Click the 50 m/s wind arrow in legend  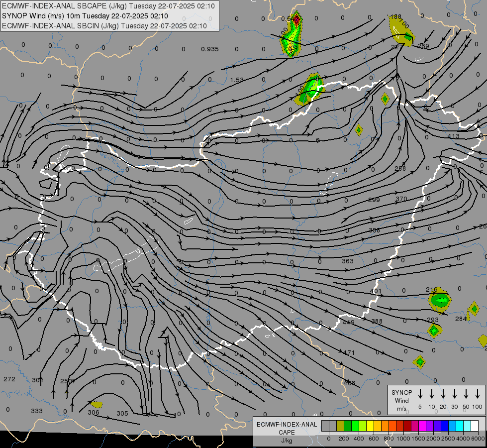[x=466, y=394]
